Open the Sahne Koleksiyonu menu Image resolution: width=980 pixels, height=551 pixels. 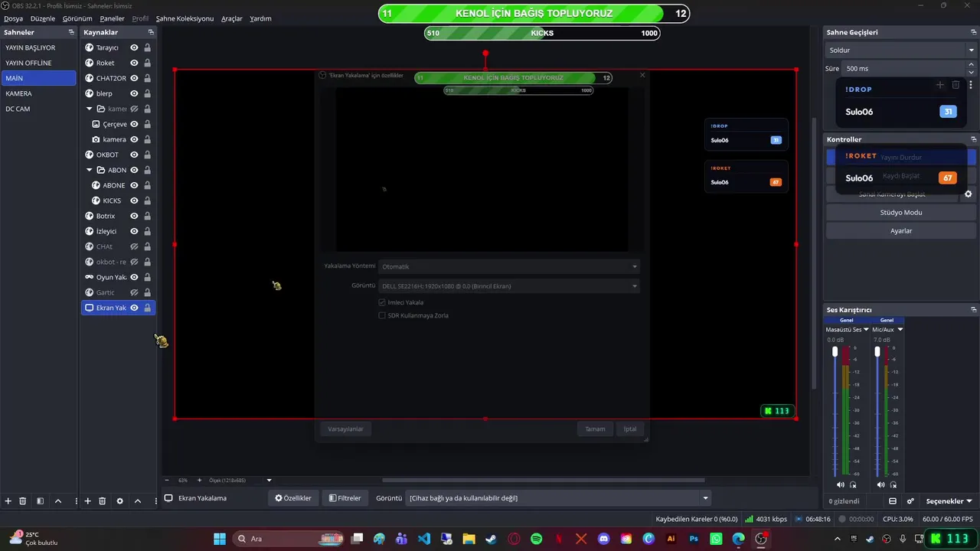coord(185,18)
